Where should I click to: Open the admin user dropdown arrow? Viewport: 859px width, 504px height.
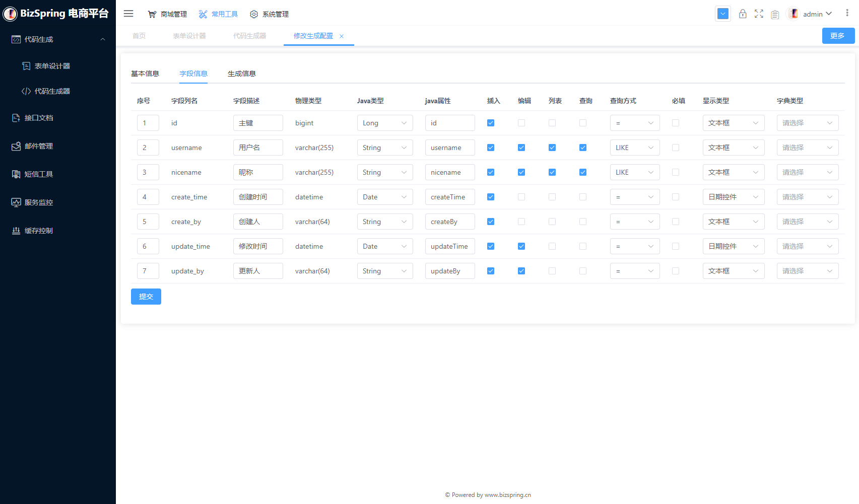coord(829,14)
